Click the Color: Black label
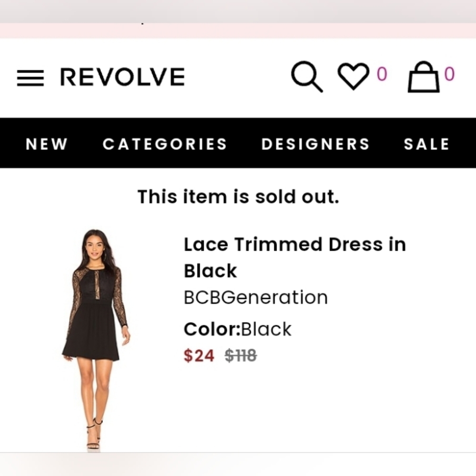The image size is (476, 476). pos(238,329)
